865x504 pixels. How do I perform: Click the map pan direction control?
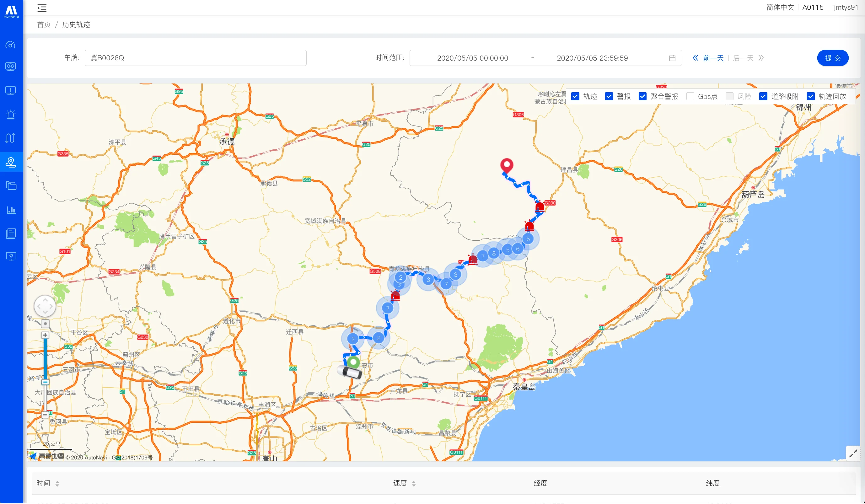(45, 306)
